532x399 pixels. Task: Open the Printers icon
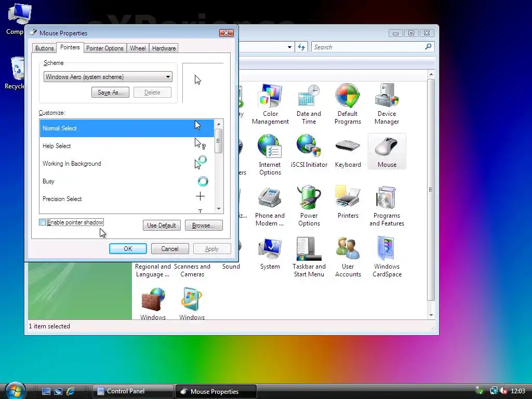[348, 202]
